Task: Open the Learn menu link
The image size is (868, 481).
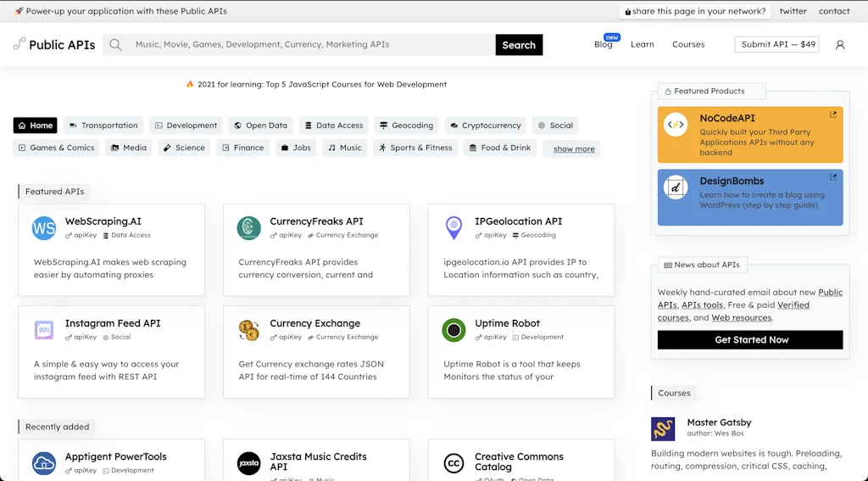Action: point(643,44)
